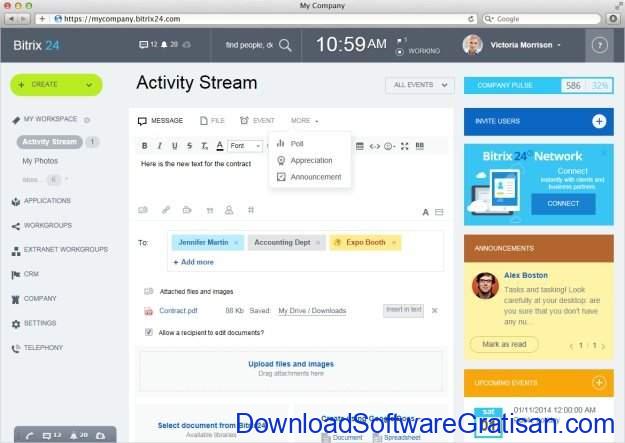Toggle the text formatting panel 'A' icon
The width and height of the screenshot is (625, 443).
[x=425, y=212]
